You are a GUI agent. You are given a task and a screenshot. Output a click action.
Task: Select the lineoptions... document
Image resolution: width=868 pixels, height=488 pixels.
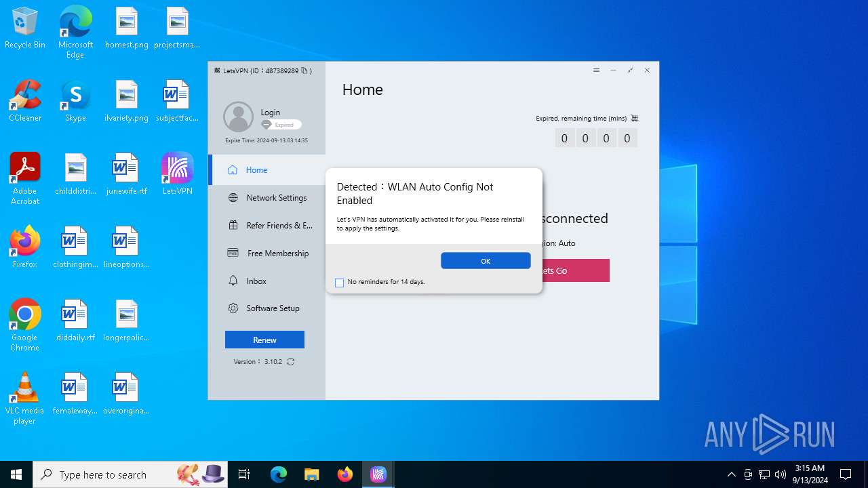(126, 248)
